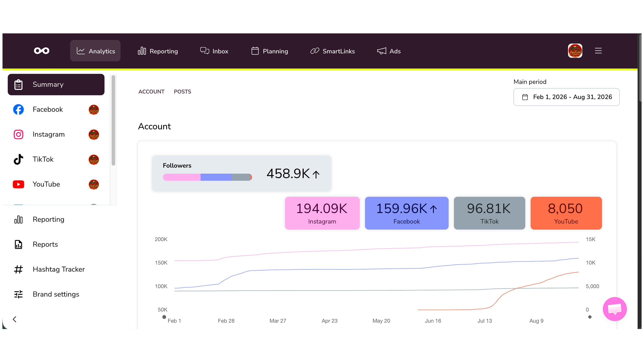The width and height of the screenshot is (644, 362).
Task: Click the brand avatar beside YouTube
Action: tap(94, 185)
